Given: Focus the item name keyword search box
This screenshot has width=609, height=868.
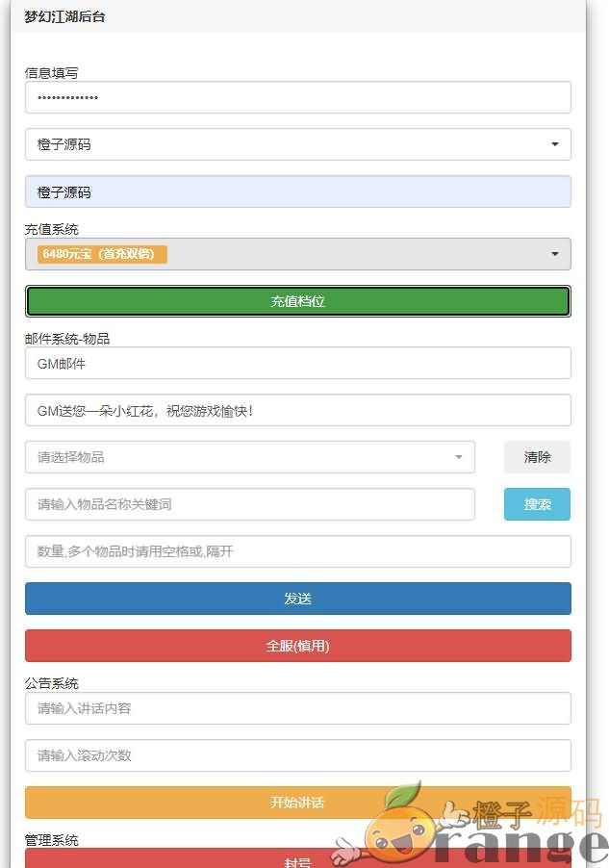Looking at the screenshot, I should 249,504.
